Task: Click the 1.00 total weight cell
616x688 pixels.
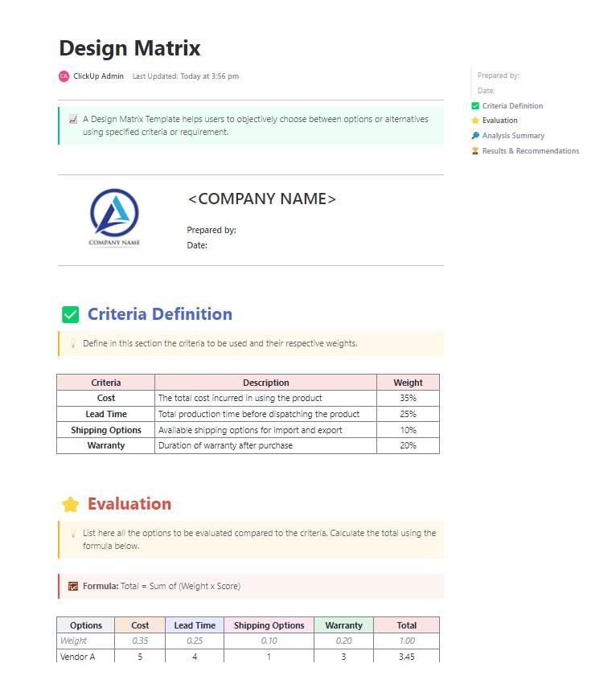Action: tap(407, 641)
